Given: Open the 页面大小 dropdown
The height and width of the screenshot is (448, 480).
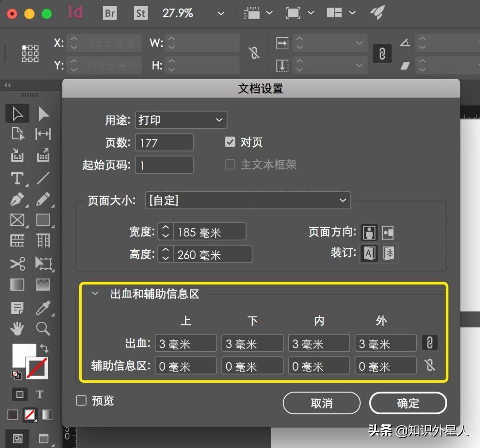Looking at the screenshot, I should (x=248, y=200).
